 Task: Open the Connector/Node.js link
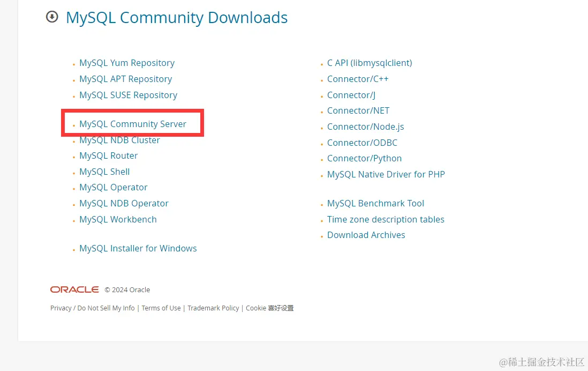(365, 127)
